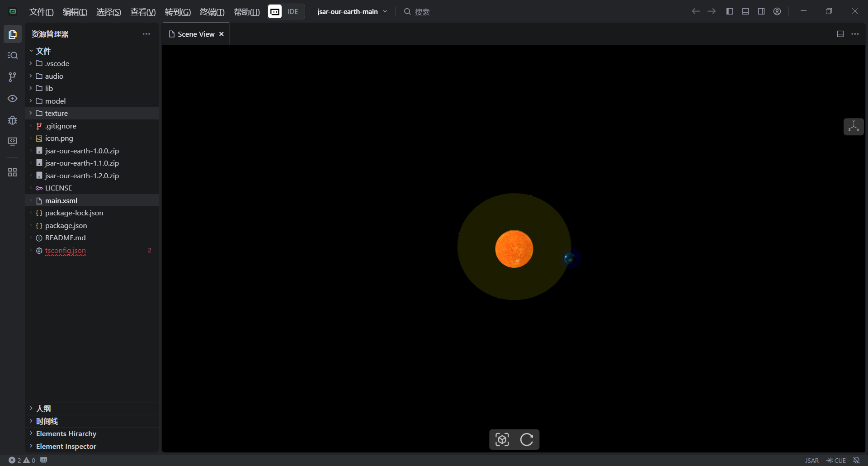The image size is (868, 466).
Task: Open the Extensions view
Action: (13, 172)
